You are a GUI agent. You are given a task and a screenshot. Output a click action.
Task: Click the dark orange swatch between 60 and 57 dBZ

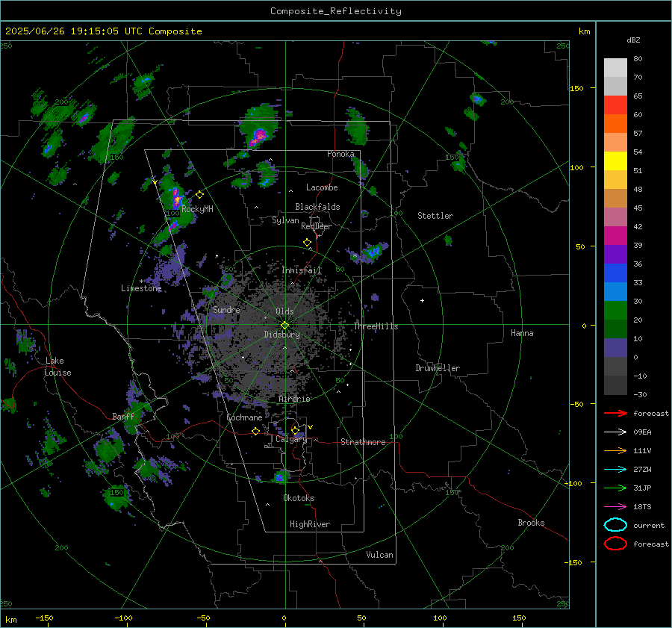click(x=615, y=124)
